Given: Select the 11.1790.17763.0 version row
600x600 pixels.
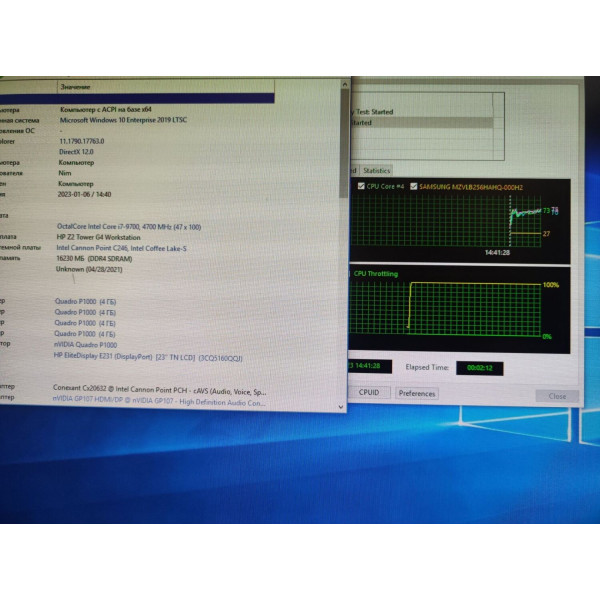Looking at the screenshot, I should coord(82,141).
